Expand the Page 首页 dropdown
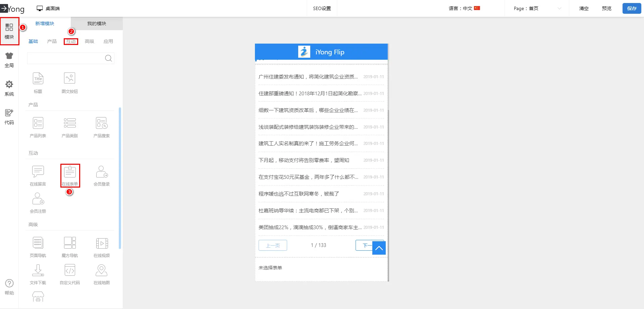Image resolution: width=644 pixels, height=309 pixels. (x=537, y=8)
